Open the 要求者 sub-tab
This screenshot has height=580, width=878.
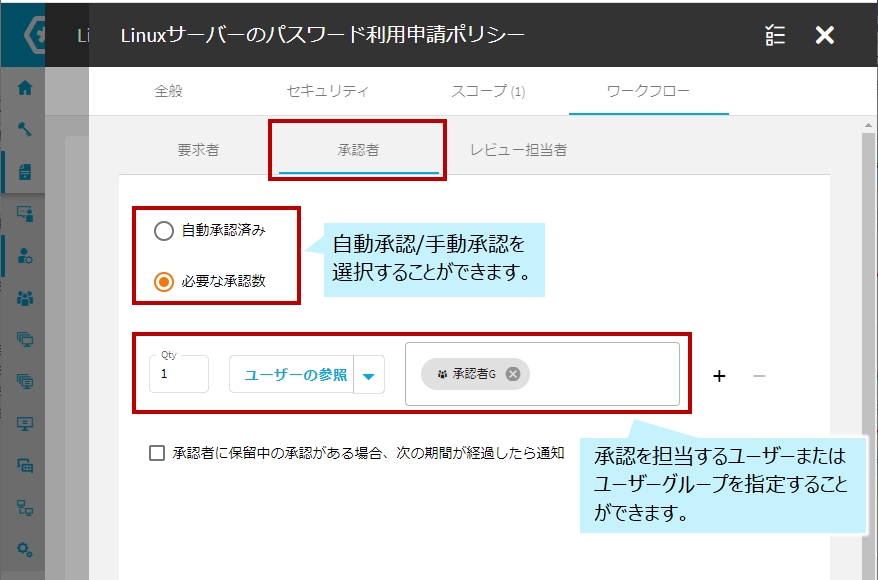198,150
